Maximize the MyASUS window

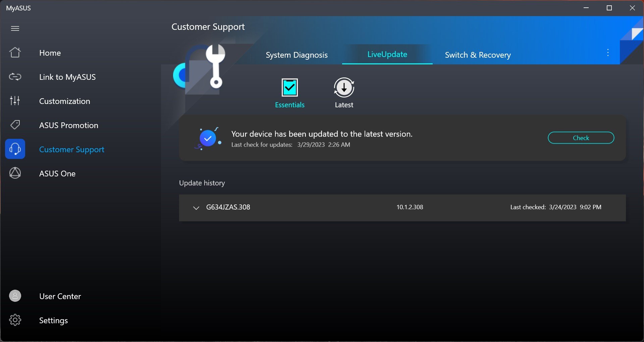click(x=609, y=8)
